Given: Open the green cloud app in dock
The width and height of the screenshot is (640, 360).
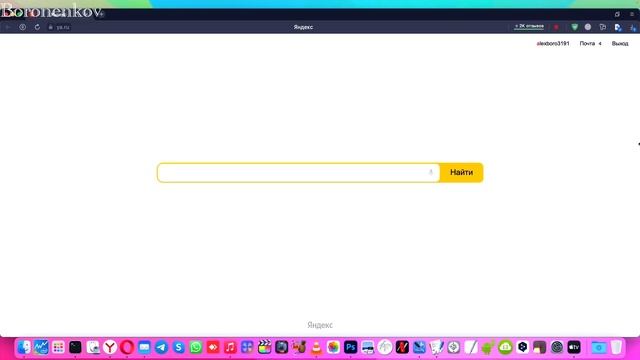Looking at the screenshot, I should 505,347.
